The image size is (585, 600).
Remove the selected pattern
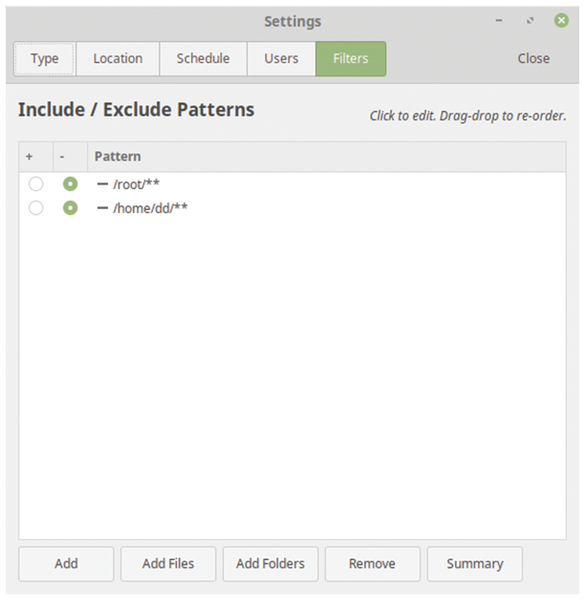point(373,564)
